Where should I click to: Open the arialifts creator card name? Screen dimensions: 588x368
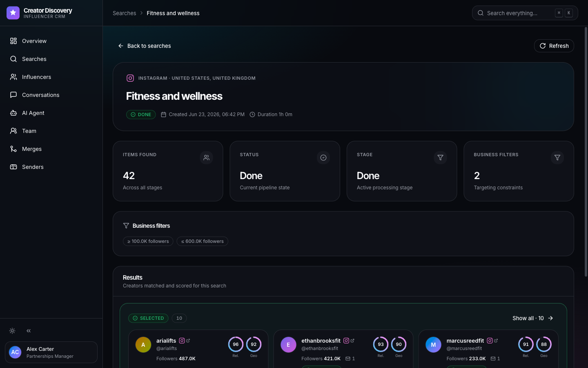(x=166, y=341)
